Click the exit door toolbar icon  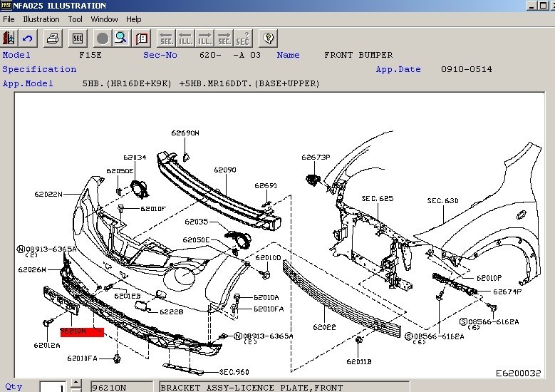[x=9, y=38]
